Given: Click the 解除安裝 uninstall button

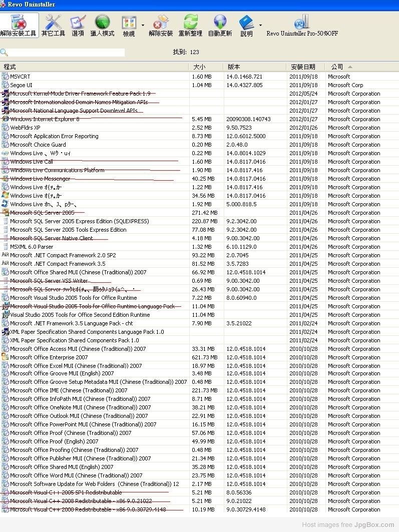Looking at the screenshot, I should point(161,26).
